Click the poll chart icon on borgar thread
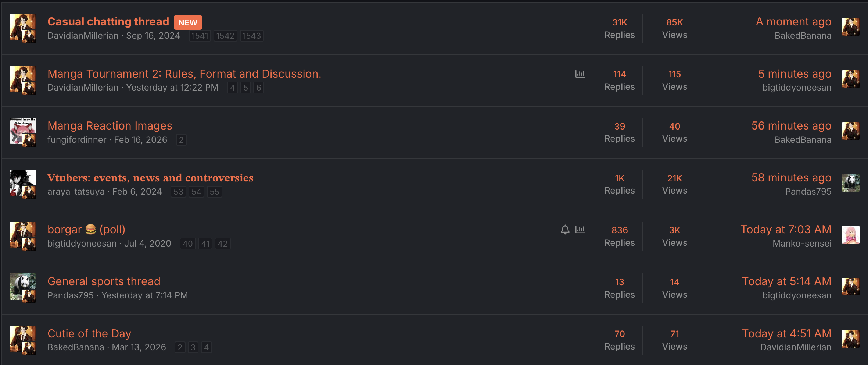Viewport: 868px width, 365px height. (580, 229)
